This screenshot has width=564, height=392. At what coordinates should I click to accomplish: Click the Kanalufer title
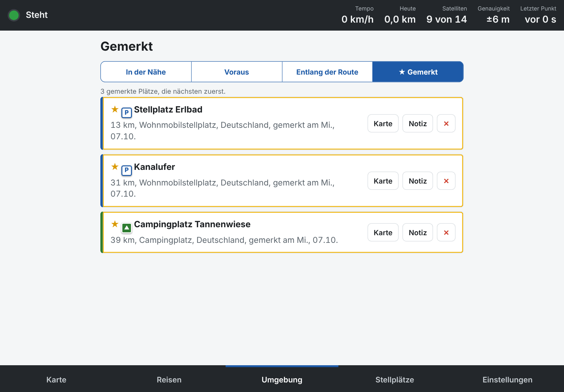point(155,167)
